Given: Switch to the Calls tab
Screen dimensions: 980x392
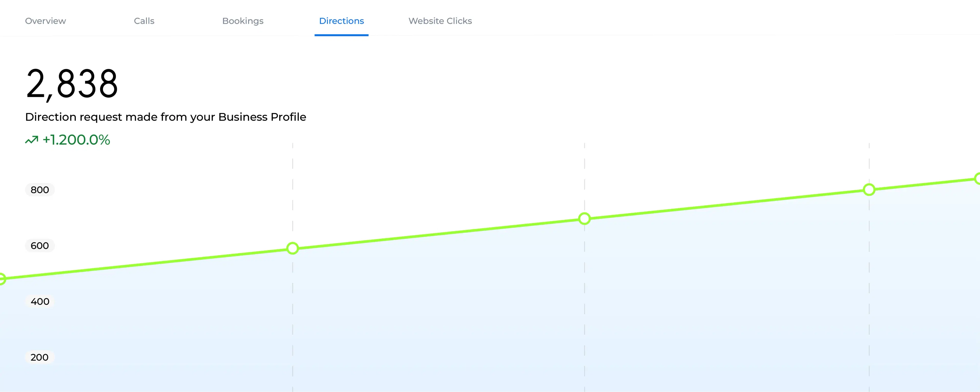Looking at the screenshot, I should 144,21.
